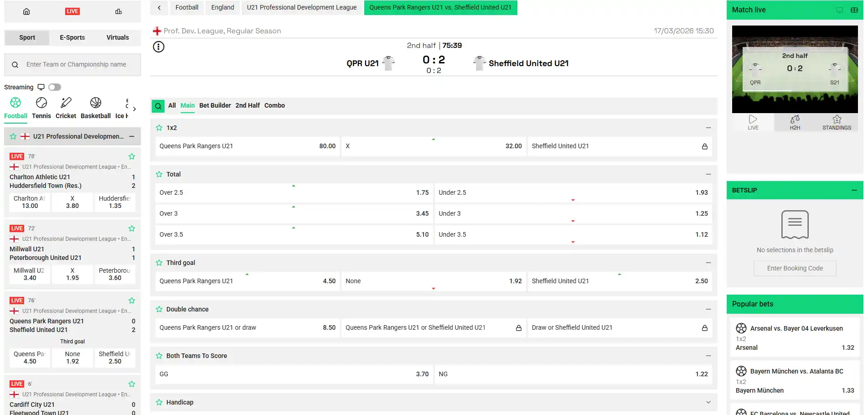Select Huddersfield odds 1.35 in sidebar

pos(115,202)
